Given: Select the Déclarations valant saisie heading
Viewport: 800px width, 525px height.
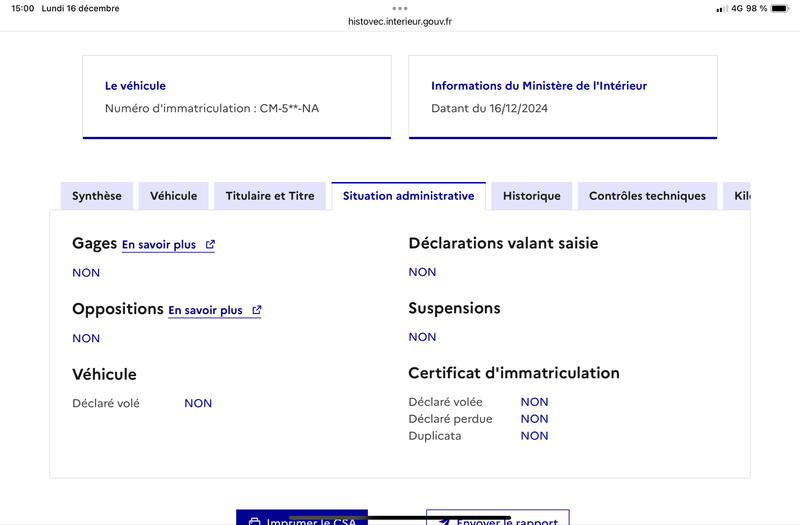Looking at the screenshot, I should [x=503, y=243].
